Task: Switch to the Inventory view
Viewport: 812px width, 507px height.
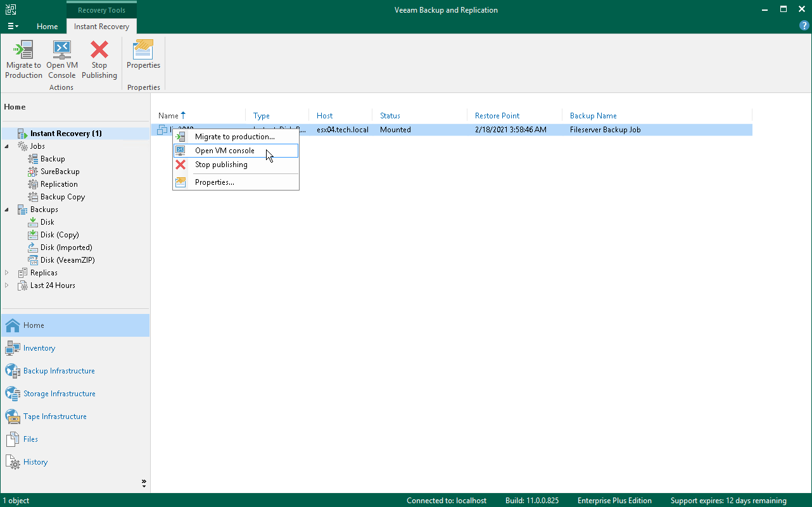Action: (x=39, y=347)
